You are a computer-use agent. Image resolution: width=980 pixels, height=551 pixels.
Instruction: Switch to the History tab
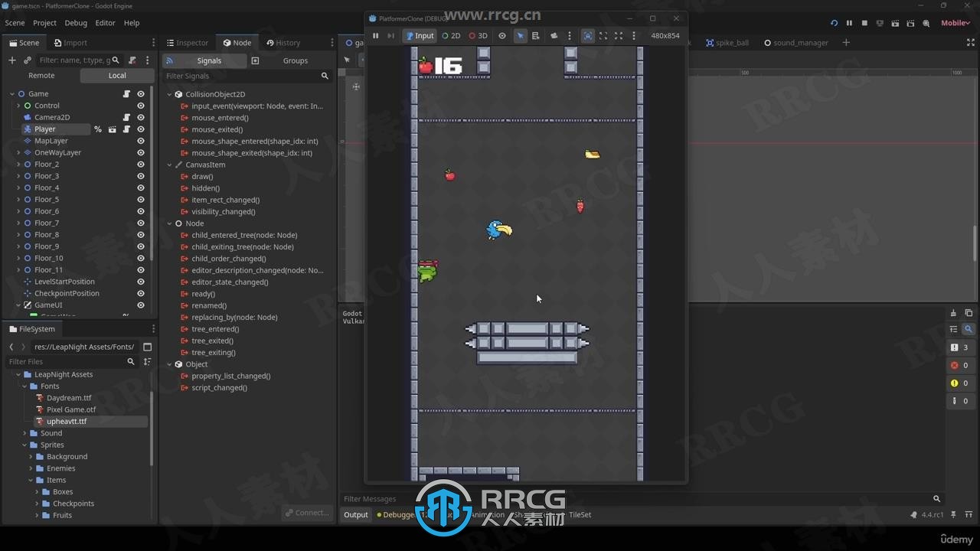pos(283,43)
